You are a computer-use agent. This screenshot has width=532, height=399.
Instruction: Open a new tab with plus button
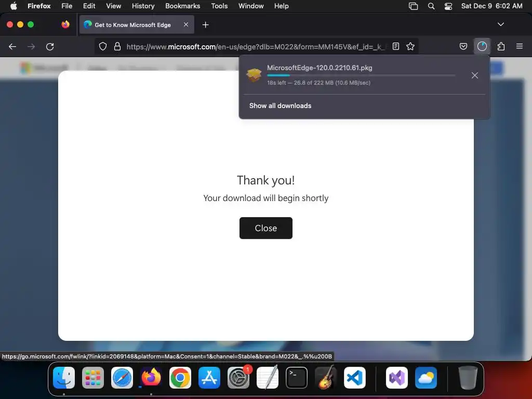point(205,25)
